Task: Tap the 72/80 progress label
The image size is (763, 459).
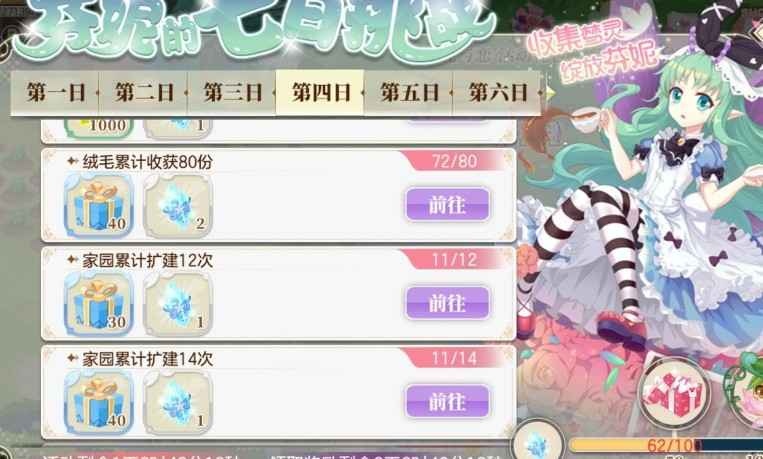Action: (x=454, y=161)
